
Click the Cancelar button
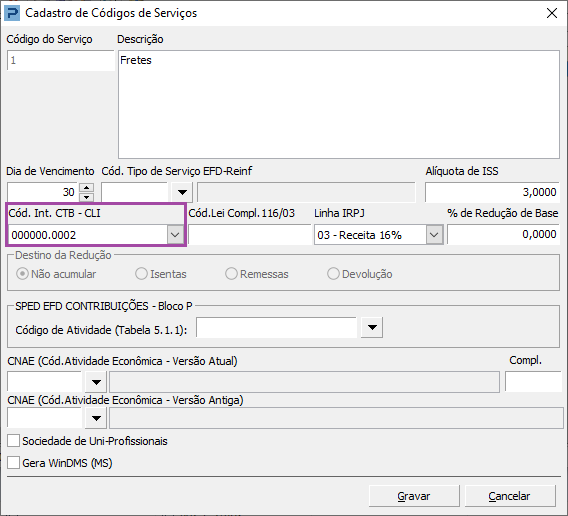tap(509, 496)
